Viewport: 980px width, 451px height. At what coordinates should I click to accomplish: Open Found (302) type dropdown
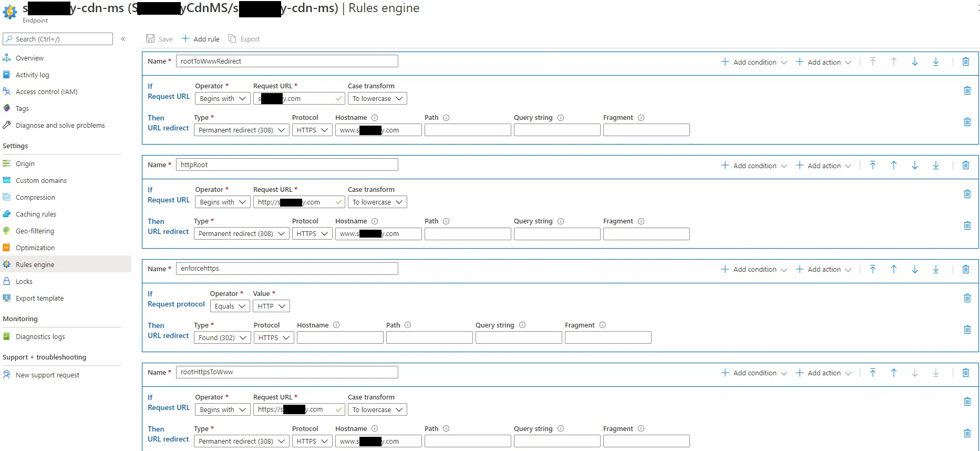(222, 337)
